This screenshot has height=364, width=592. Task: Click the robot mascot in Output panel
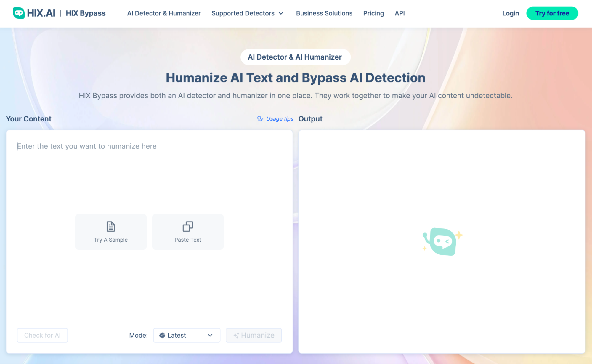(x=442, y=241)
